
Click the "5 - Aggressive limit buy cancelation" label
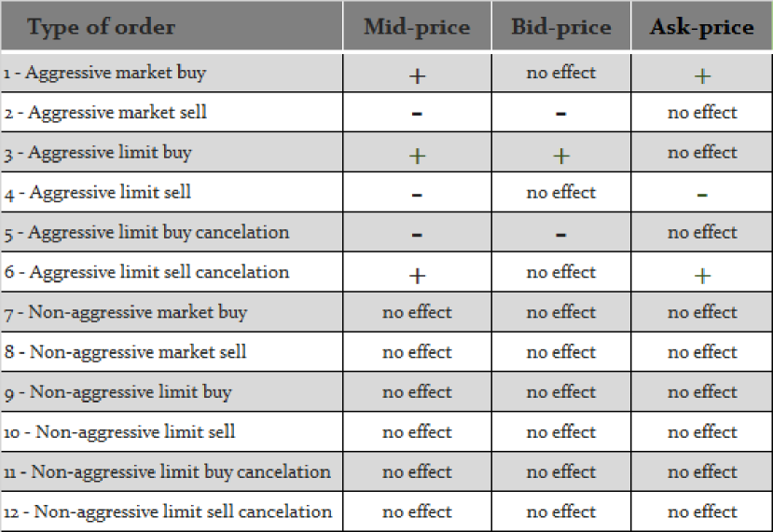(145, 232)
